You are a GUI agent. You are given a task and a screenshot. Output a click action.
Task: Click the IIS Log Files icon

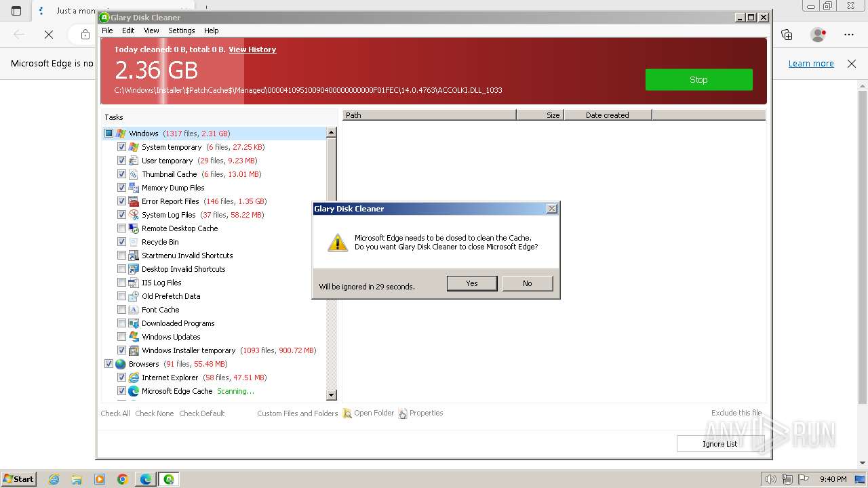(x=134, y=283)
